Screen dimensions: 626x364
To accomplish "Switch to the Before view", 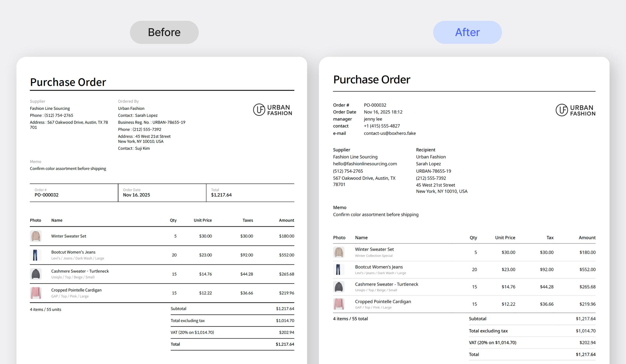I will click(164, 32).
